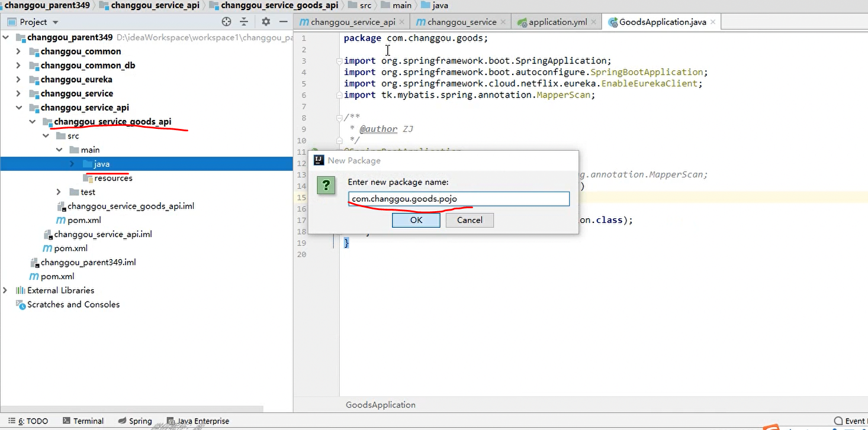Viewport: 868px width, 430px height.
Task: Click the Locate/Scroll from Source target icon
Action: [226, 22]
